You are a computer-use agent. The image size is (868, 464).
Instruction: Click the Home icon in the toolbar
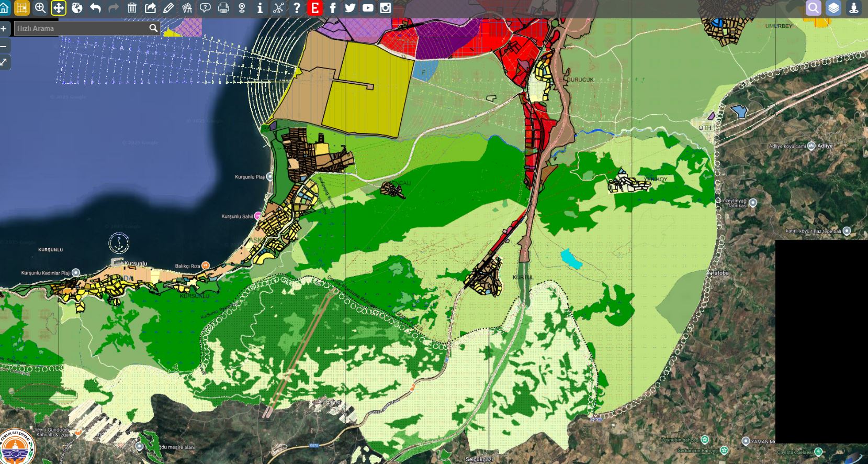pyautogui.click(x=4, y=8)
